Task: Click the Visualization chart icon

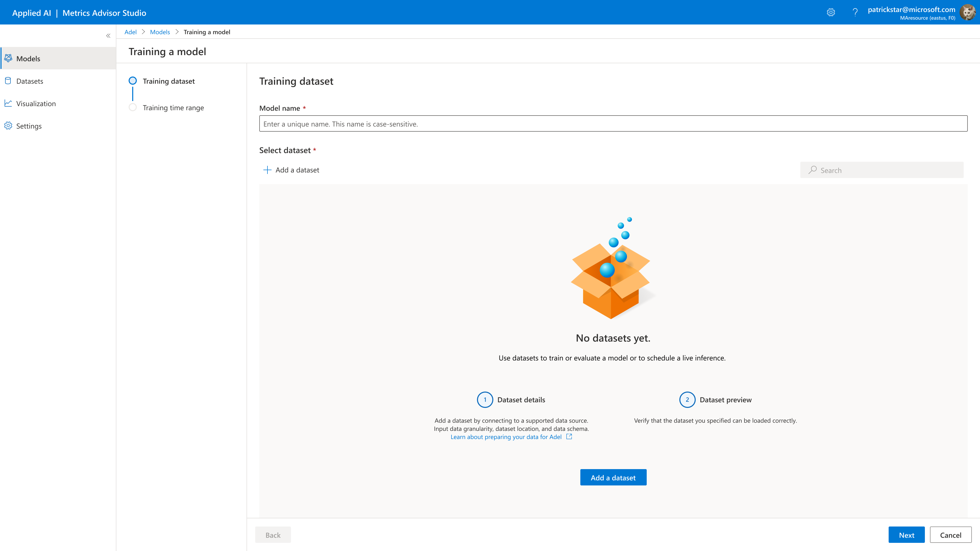Action: click(8, 103)
